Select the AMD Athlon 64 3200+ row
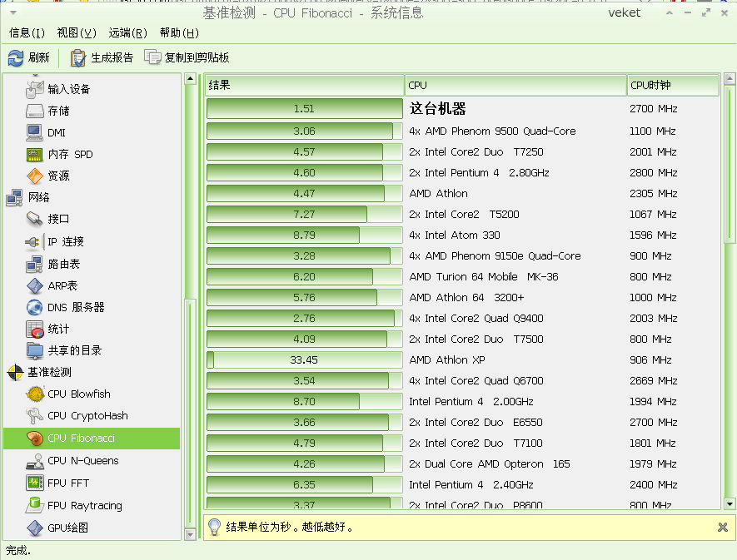The width and height of the screenshot is (737, 560). 462,297
